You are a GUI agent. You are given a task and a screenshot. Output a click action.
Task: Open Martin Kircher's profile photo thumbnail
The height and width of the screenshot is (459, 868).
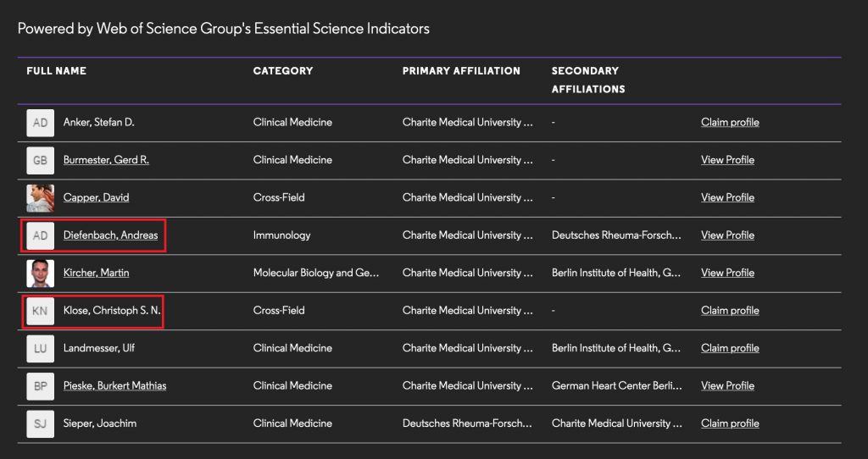point(41,274)
